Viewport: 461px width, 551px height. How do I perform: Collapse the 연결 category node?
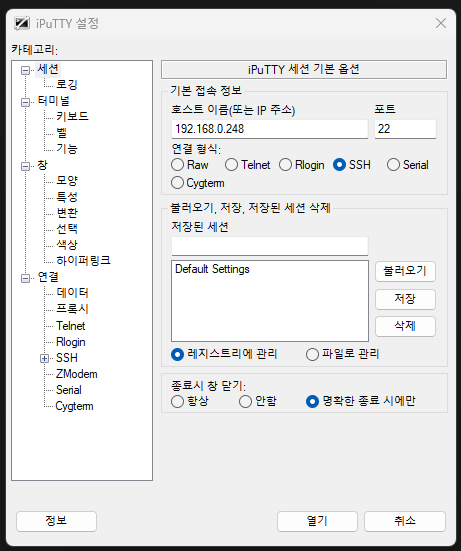tap(25, 278)
